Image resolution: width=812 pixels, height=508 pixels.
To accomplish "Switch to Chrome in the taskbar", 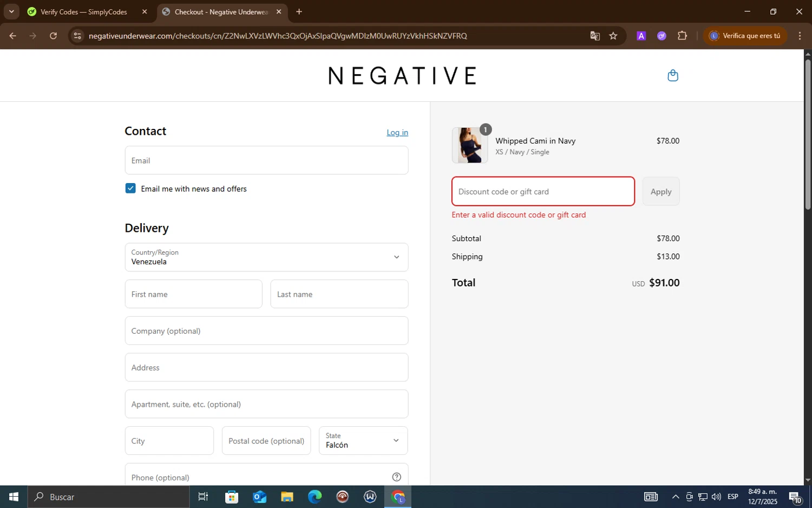I will pyautogui.click(x=398, y=497).
